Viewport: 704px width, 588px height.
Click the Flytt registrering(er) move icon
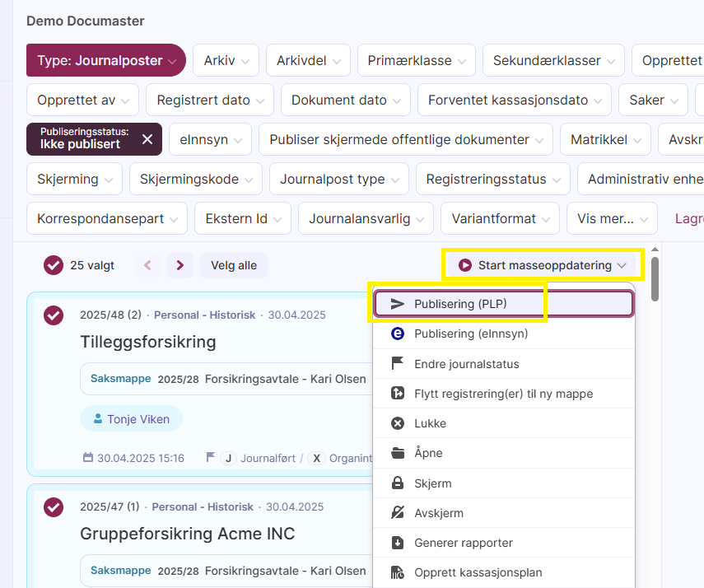click(x=398, y=394)
